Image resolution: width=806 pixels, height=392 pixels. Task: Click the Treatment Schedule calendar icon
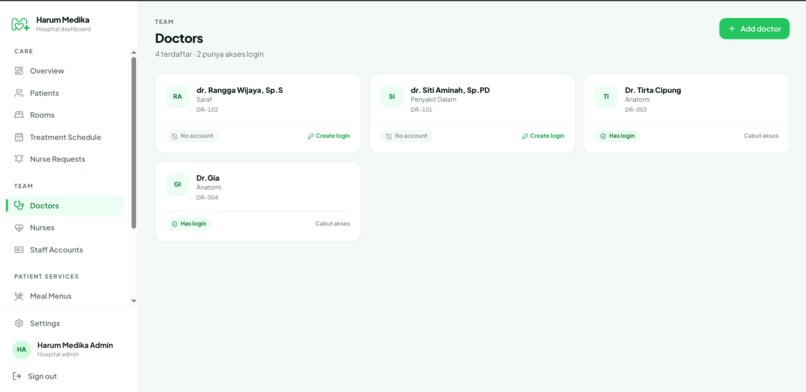(x=19, y=137)
